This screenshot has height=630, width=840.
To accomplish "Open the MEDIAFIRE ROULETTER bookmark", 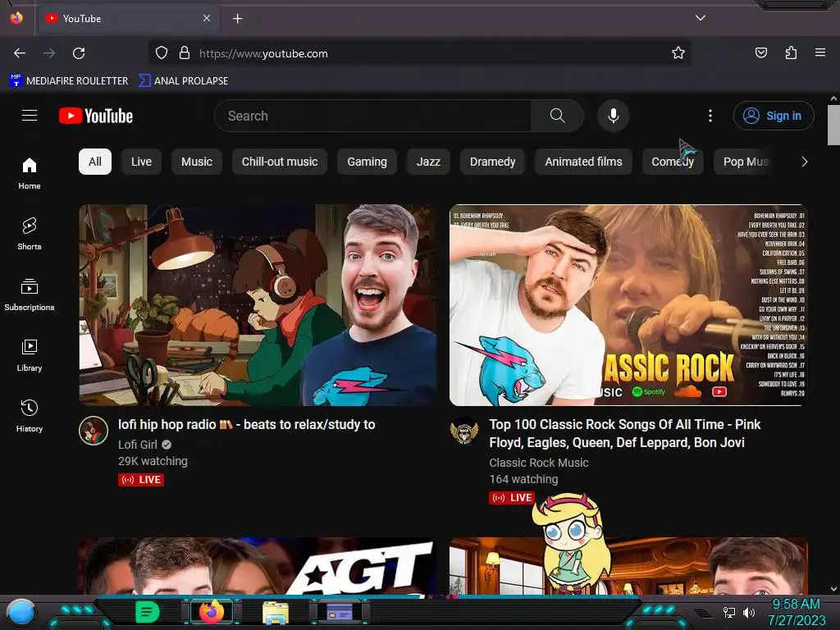I will point(69,81).
